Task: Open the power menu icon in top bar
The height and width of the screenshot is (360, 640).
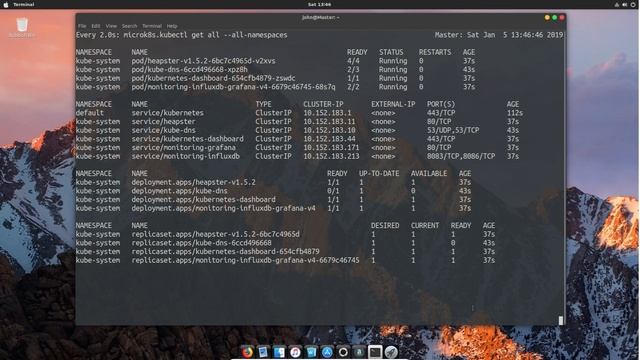Action: tap(633, 4)
